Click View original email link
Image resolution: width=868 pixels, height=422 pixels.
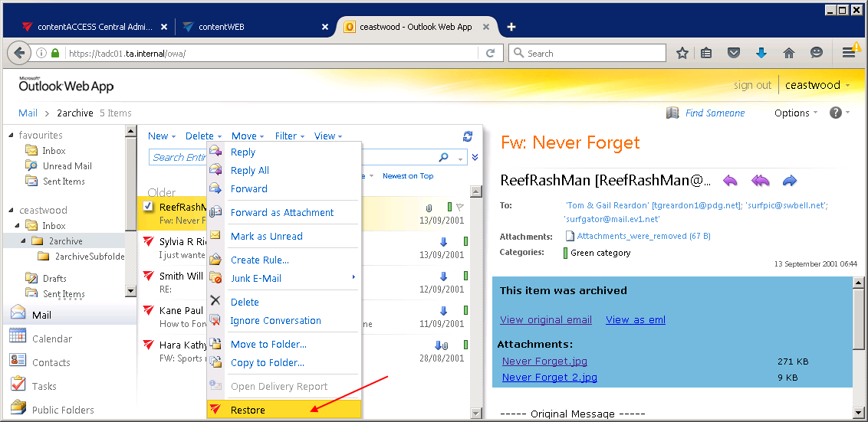546,319
